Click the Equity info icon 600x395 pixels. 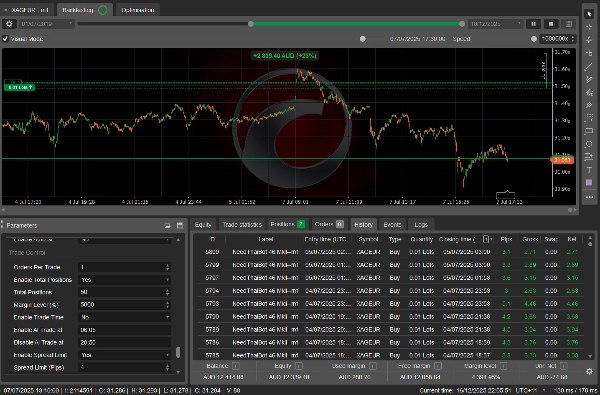pyautogui.click(x=299, y=366)
